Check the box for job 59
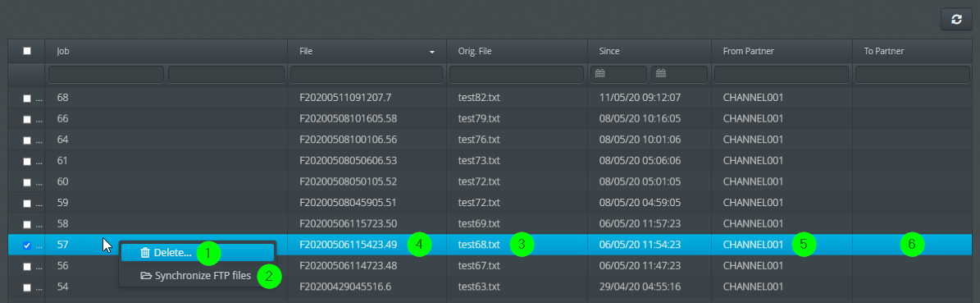 [27, 203]
